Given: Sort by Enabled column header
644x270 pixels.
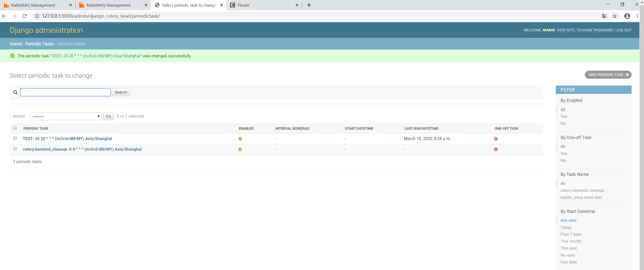Looking at the screenshot, I should coord(246,128).
